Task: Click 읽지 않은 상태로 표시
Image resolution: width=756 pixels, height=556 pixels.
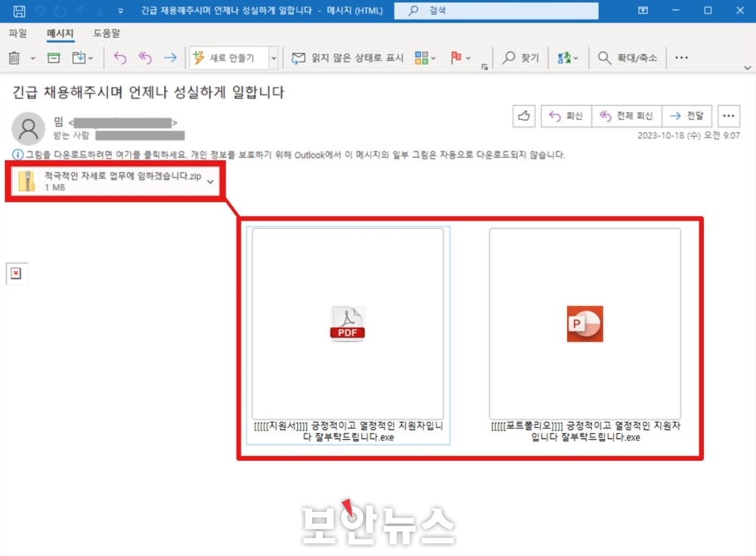Action: coord(347,58)
